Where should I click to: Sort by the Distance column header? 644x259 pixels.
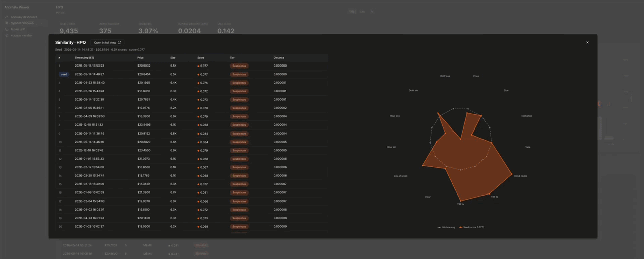click(279, 58)
